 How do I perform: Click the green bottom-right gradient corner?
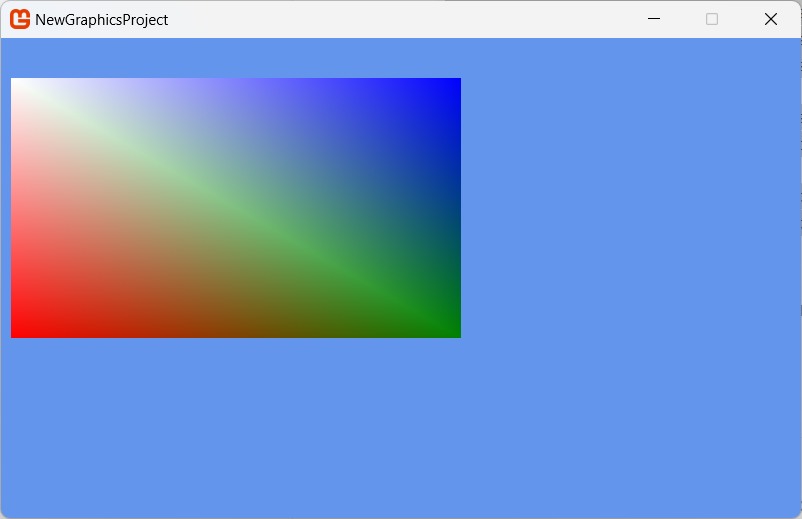point(456,333)
